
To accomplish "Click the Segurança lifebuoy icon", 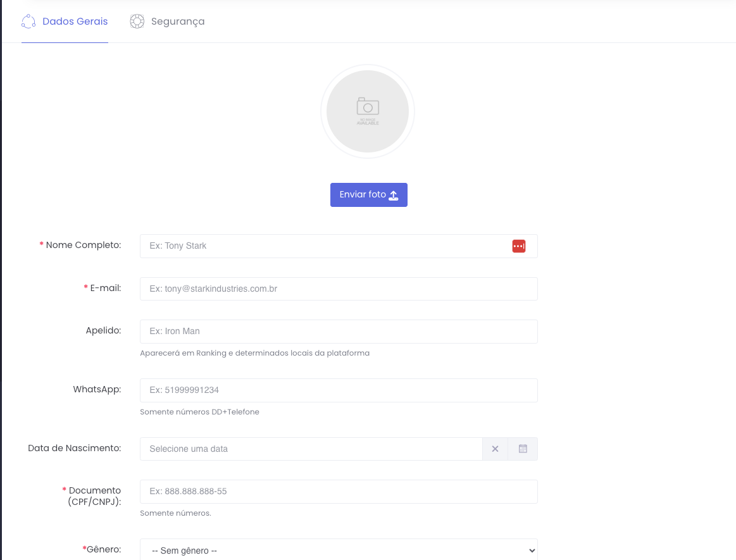I will (137, 22).
